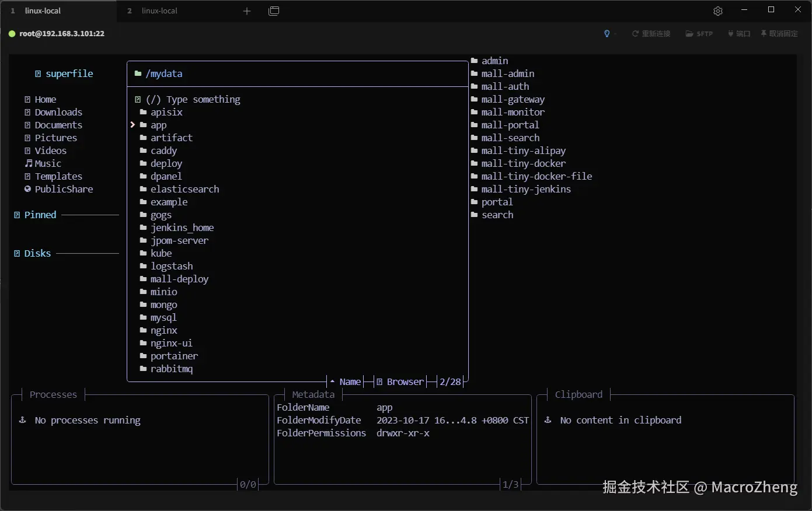
Task: Select the search folder in preview
Action: click(x=497, y=215)
